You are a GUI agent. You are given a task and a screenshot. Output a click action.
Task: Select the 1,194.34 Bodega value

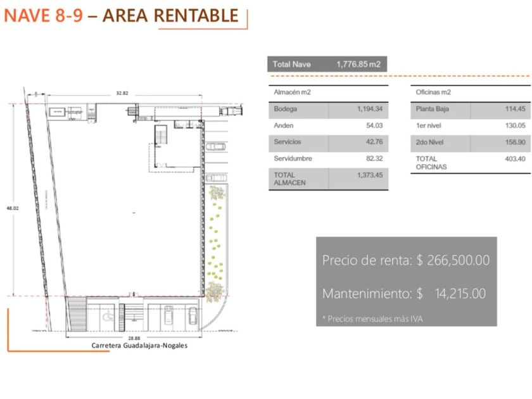(370, 109)
